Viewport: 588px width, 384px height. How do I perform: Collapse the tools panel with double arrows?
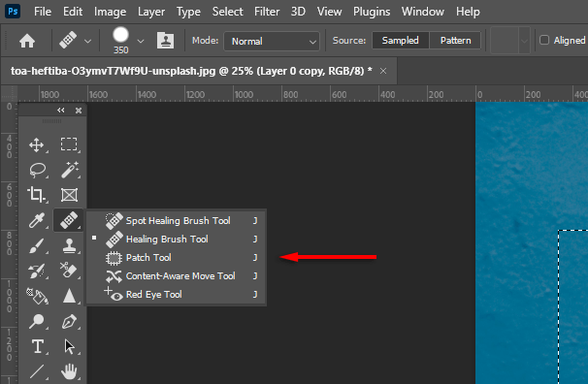click(61, 111)
